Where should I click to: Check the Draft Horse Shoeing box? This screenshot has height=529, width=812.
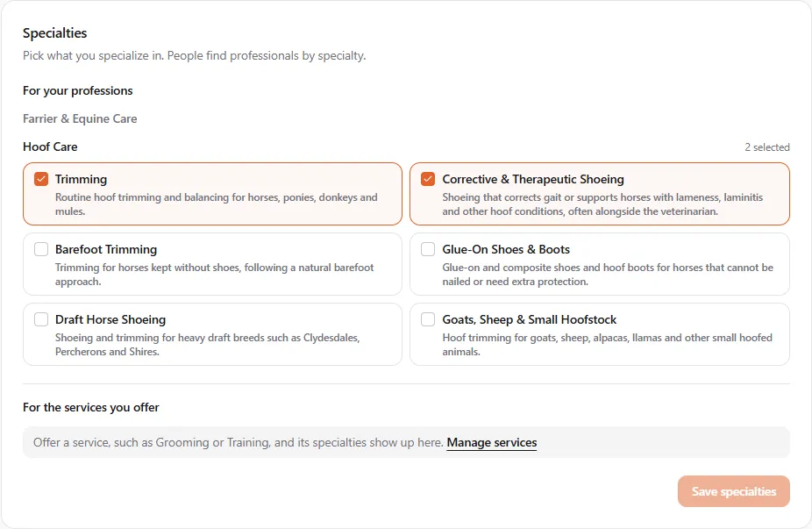[41, 319]
